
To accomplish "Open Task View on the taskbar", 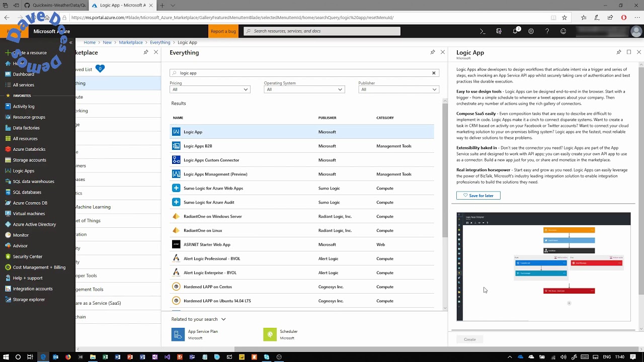I will [x=30, y=357].
